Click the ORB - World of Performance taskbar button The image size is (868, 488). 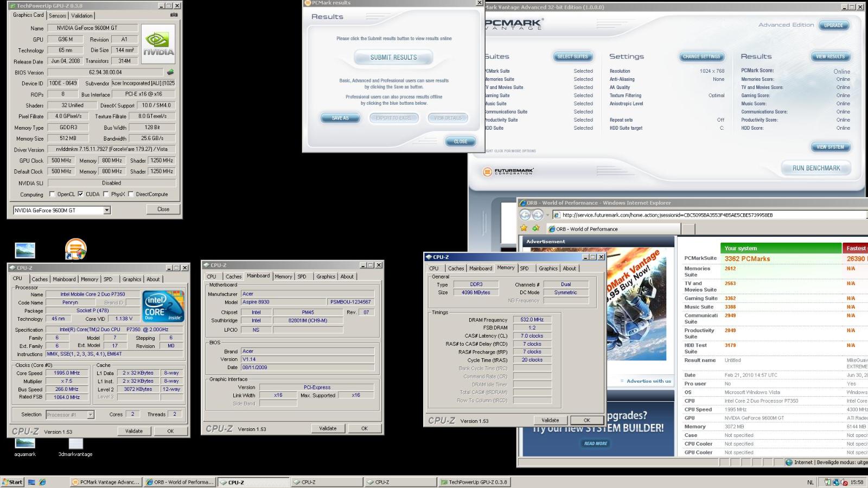tap(180, 482)
